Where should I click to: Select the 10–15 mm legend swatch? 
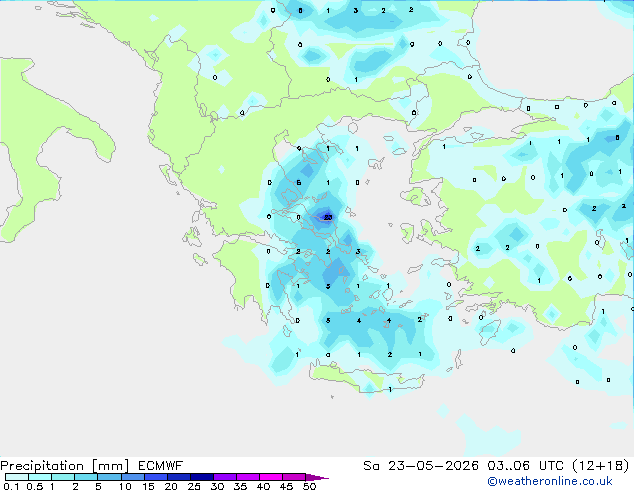(x=133, y=477)
